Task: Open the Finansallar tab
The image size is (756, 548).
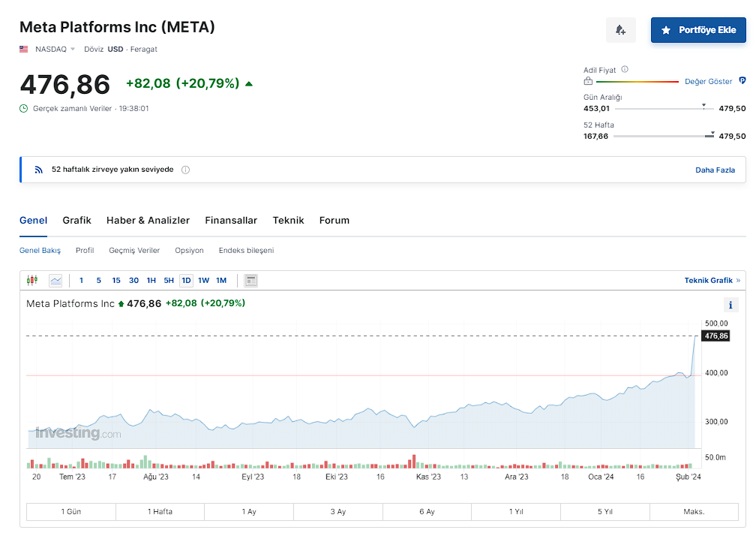Action: point(231,220)
